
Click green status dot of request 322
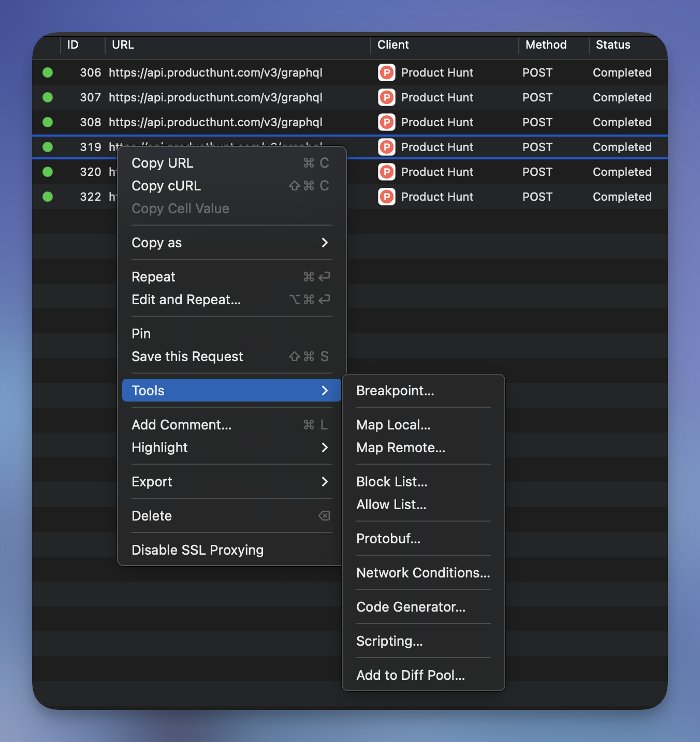[48, 197]
